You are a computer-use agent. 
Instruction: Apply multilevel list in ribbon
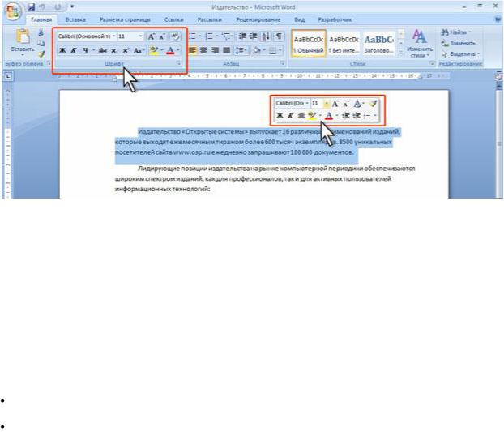coord(226,36)
